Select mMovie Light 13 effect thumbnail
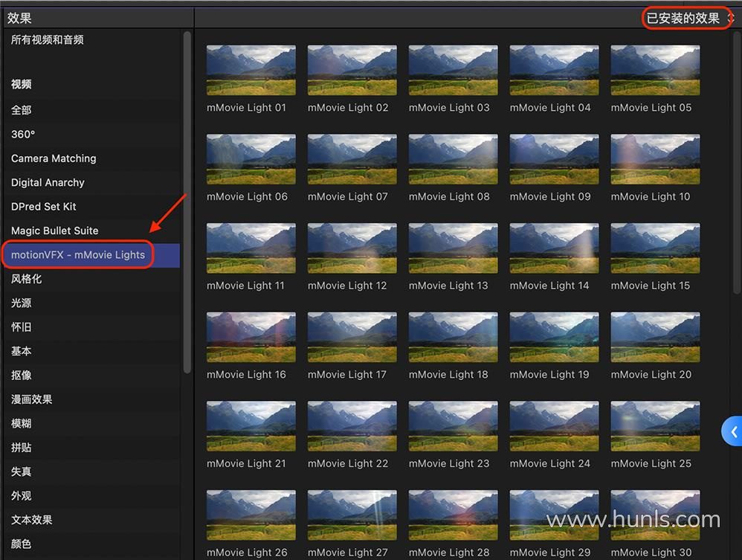The width and height of the screenshot is (742, 560). pos(454,248)
